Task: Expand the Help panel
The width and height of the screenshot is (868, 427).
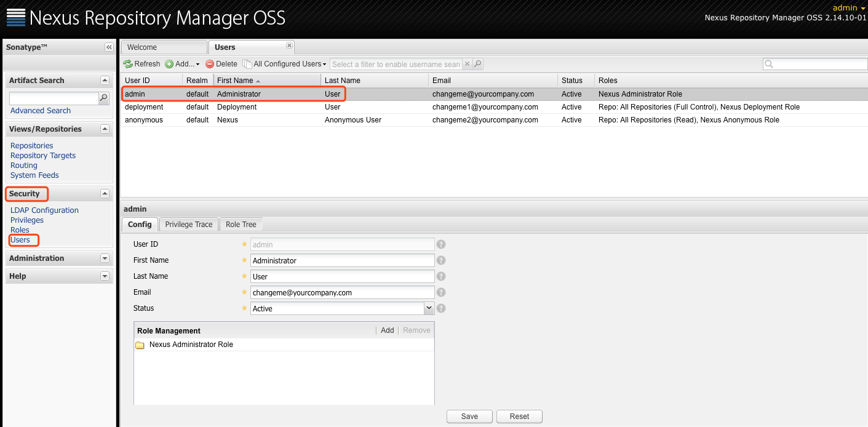Action: [105, 276]
